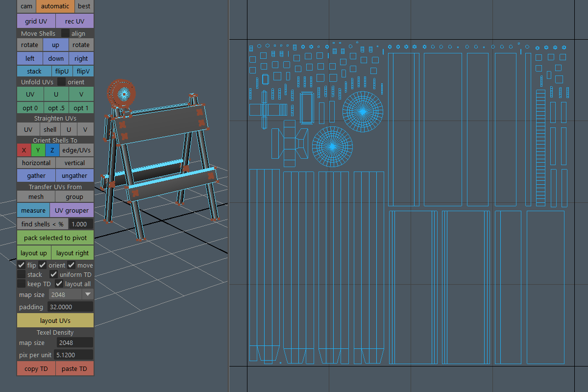Screen dimensions: 588x392
Task: Select the cam projection mode
Action: click(x=26, y=6)
